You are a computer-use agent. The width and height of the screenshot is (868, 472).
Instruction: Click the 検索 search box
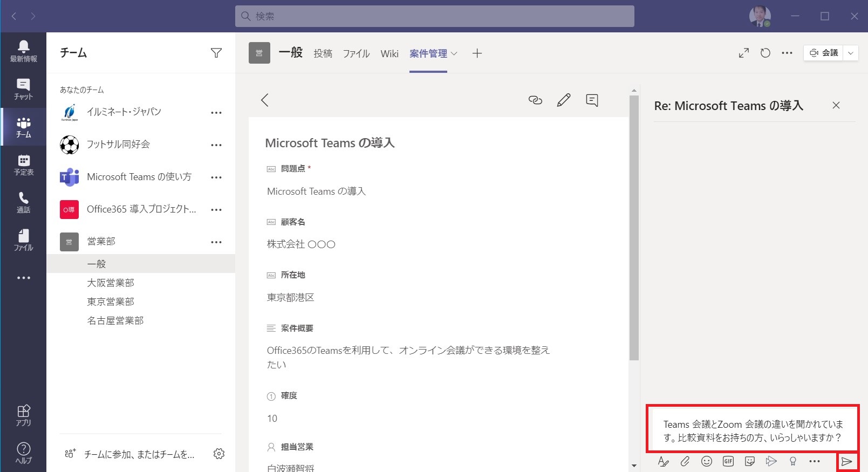[x=435, y=16]
